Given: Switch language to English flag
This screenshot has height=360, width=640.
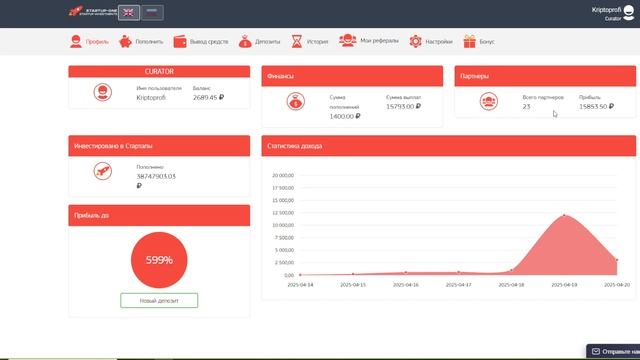Looking at the screenshot, I should pyautogui.click(x=129, y=13).
